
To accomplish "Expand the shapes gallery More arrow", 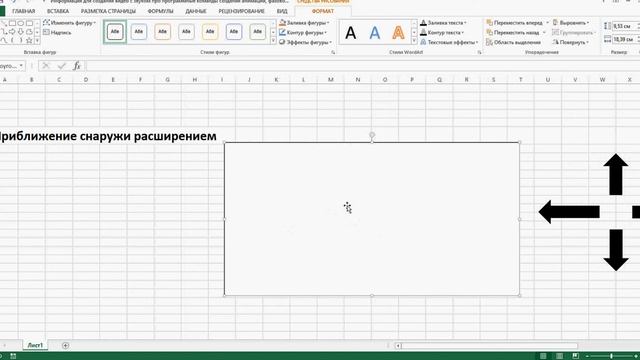I will click(37, 40).
